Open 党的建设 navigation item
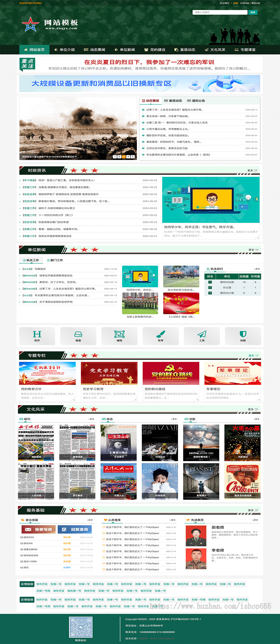Viewport: 280px width, 644px height. point(155,50)
